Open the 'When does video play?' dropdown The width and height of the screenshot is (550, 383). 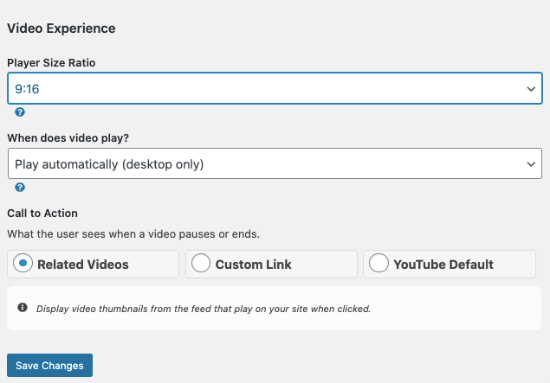pos(275,164)
